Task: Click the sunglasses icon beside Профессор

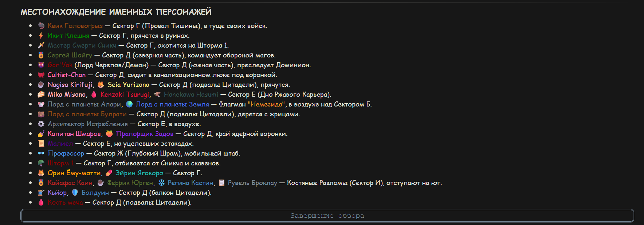Action: (41, 153)
